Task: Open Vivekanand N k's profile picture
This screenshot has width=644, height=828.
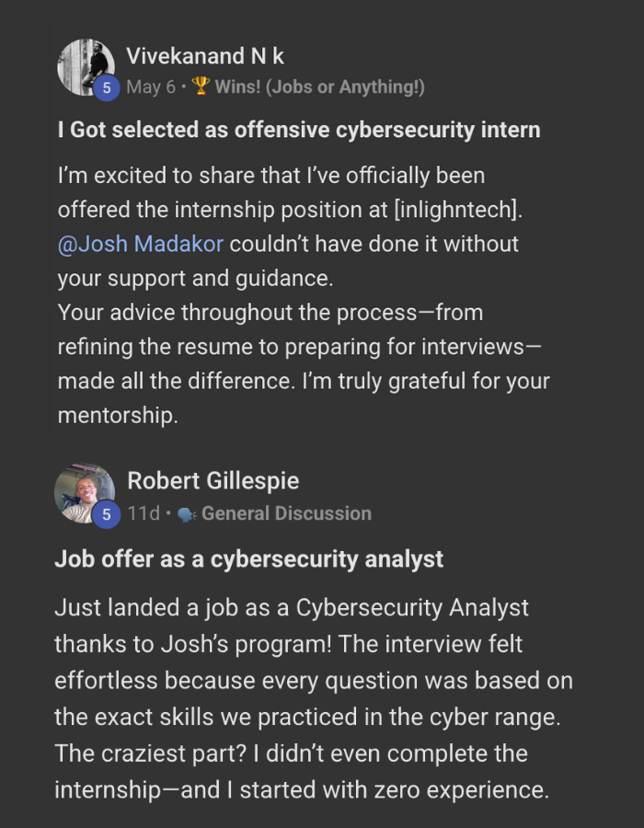Action: [85, 64]
